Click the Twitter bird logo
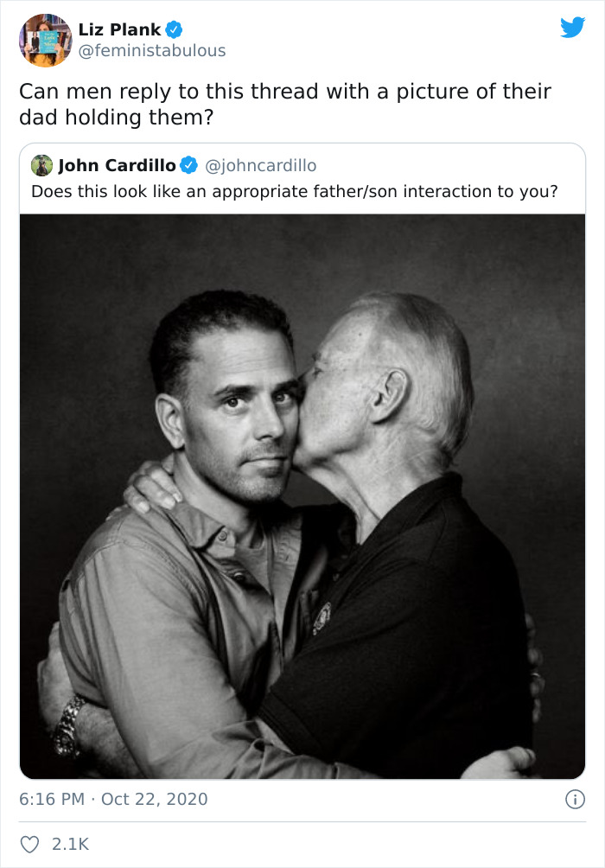Screen dimensions: 605x868 (572, 27)
